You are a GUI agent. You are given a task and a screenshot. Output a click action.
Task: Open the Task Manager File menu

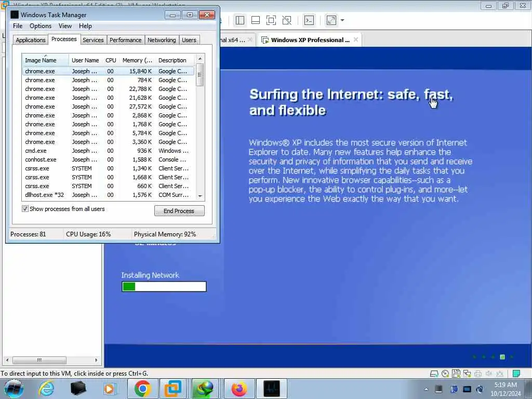(x=18, y=26)
